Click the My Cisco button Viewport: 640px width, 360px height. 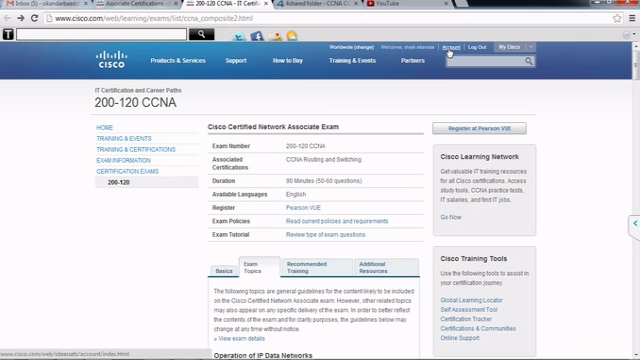tap(509, 47)
